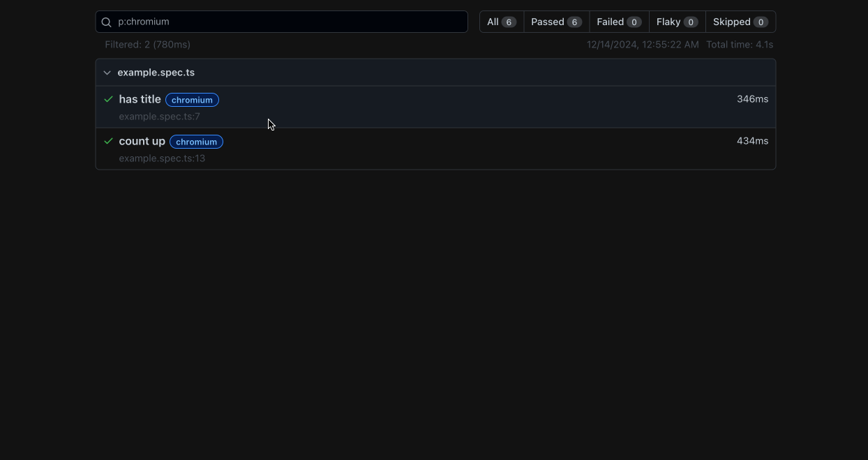The image size is (868, 460).
Task: Click the '434ms' duration for 'count up'
Action: pyautogui.click(x=752, y=140)
